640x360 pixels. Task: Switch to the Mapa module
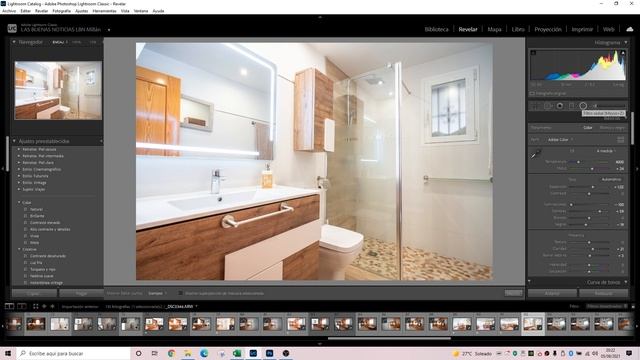[494, 29]
